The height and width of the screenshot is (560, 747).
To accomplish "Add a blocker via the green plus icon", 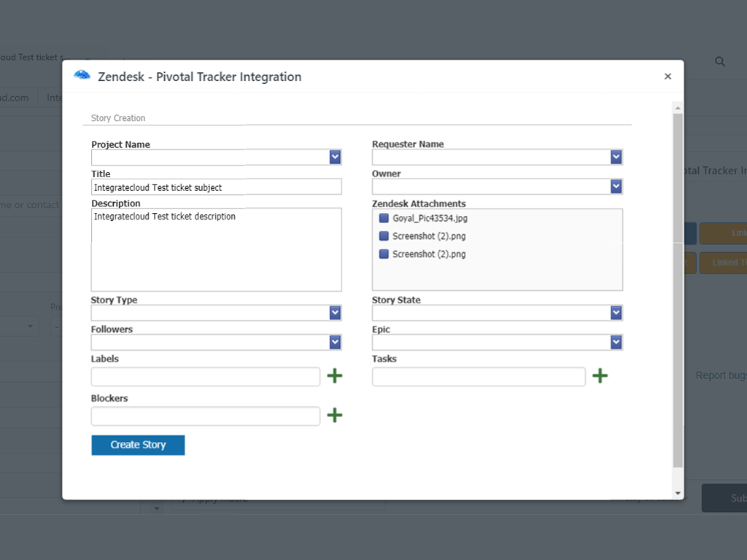I will 334,415.
